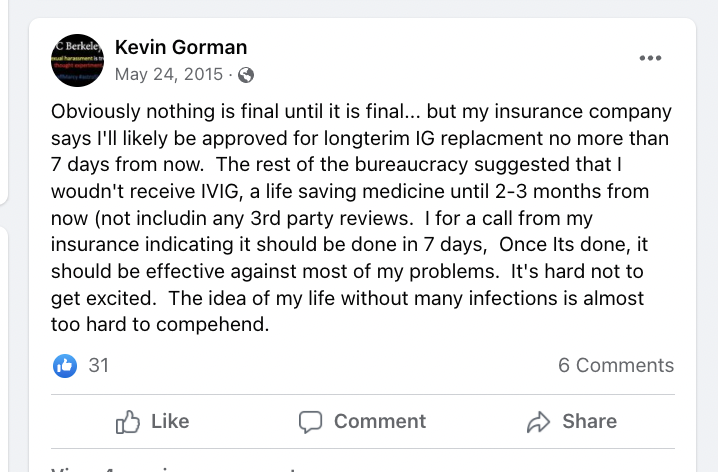Open the three-dot post options menu
The image size is (718, 472).
(650, 58)
